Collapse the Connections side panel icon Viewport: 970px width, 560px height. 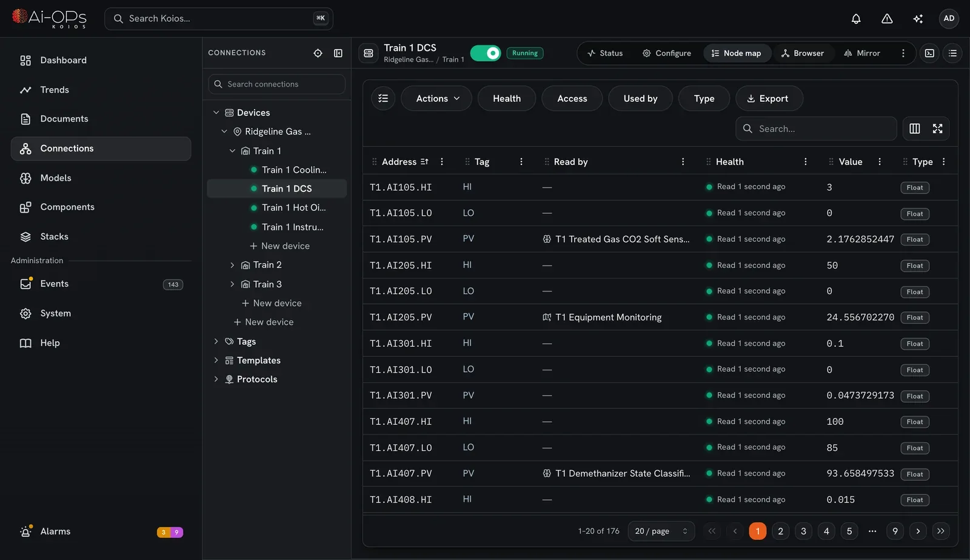click(338, 53)
